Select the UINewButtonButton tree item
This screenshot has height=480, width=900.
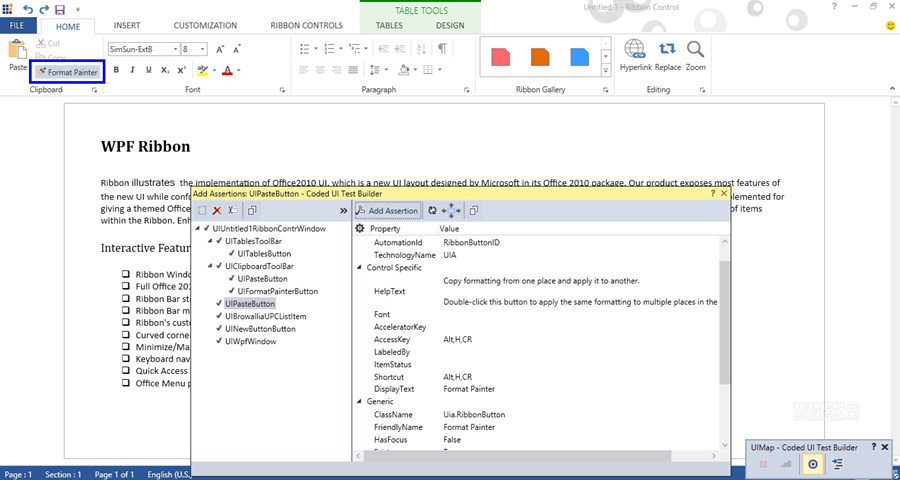pos(260,329)
